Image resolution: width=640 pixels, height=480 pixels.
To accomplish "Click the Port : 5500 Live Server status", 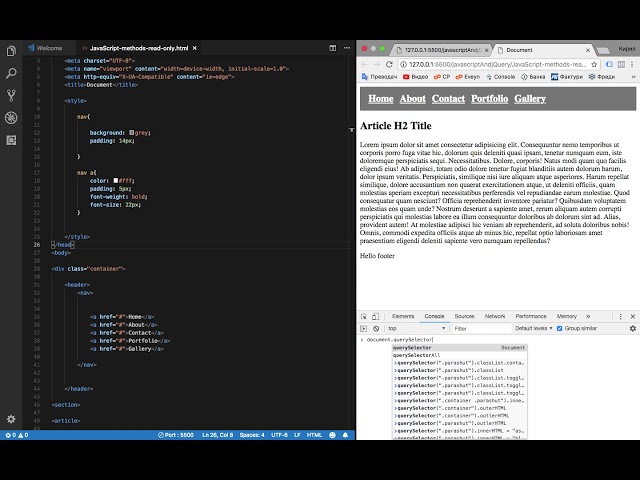I will point(176,435).
